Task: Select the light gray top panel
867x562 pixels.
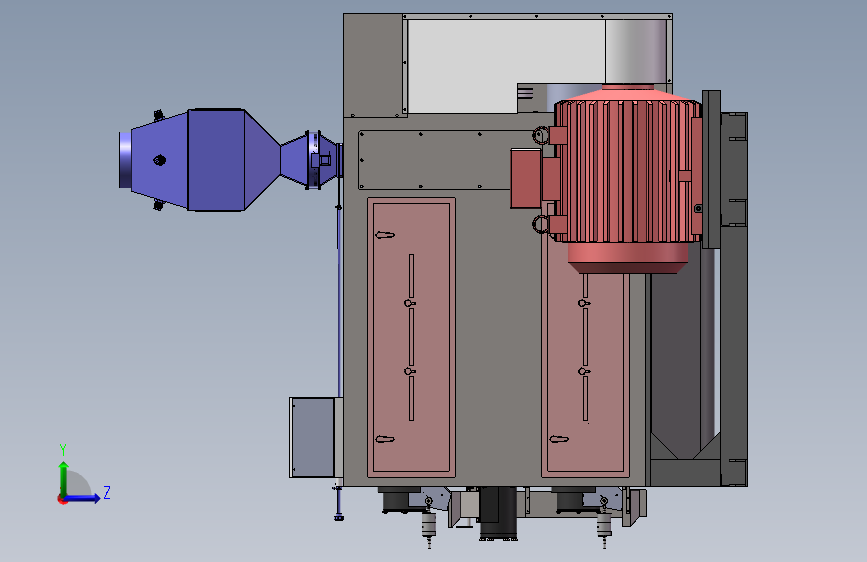Action: click(x=506, y=65)
